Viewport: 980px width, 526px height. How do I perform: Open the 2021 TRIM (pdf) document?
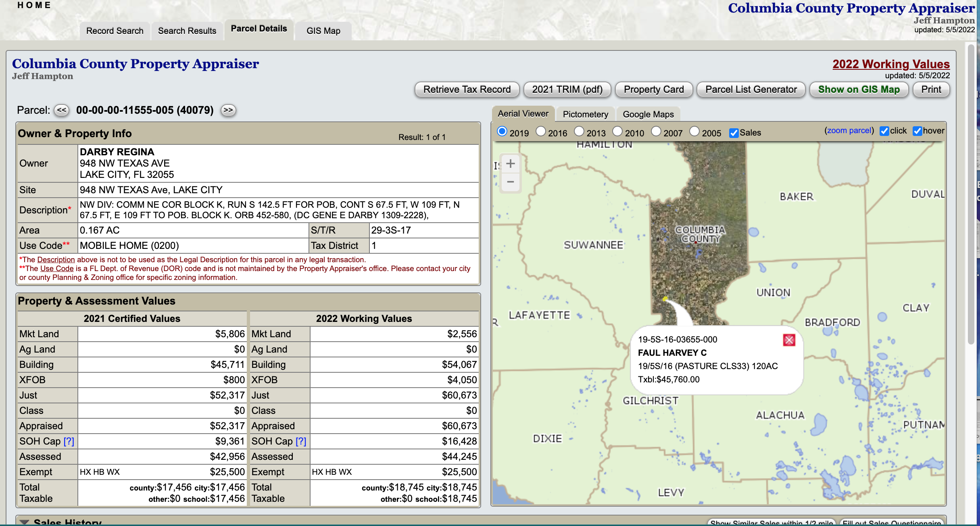(567, 90)
